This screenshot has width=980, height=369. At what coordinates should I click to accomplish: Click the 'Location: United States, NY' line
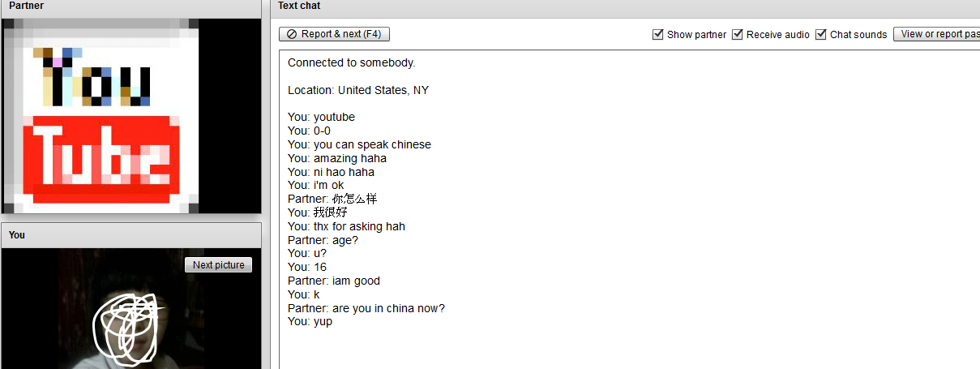(357, 90)
